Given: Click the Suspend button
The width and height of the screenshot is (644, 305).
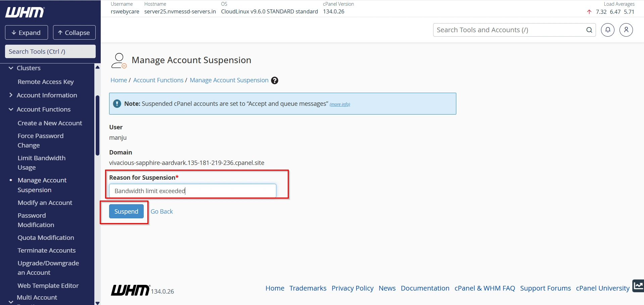Looking at the screenshot, I should pos(126,211).
